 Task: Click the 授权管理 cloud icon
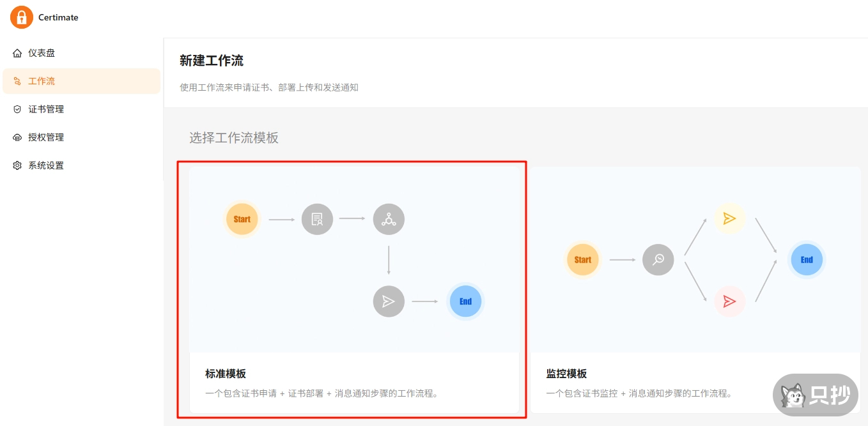point(17,137)
